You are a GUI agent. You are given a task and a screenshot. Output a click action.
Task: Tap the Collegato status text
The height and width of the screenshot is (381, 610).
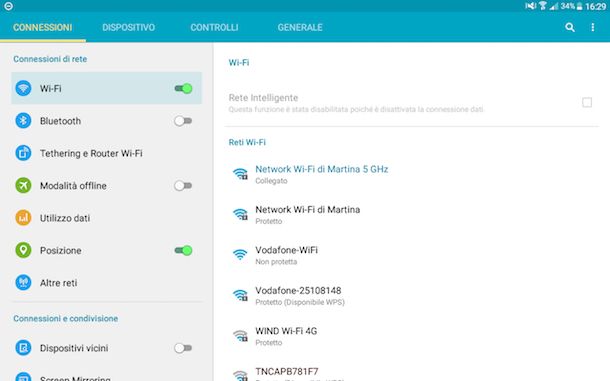point(271,181)
